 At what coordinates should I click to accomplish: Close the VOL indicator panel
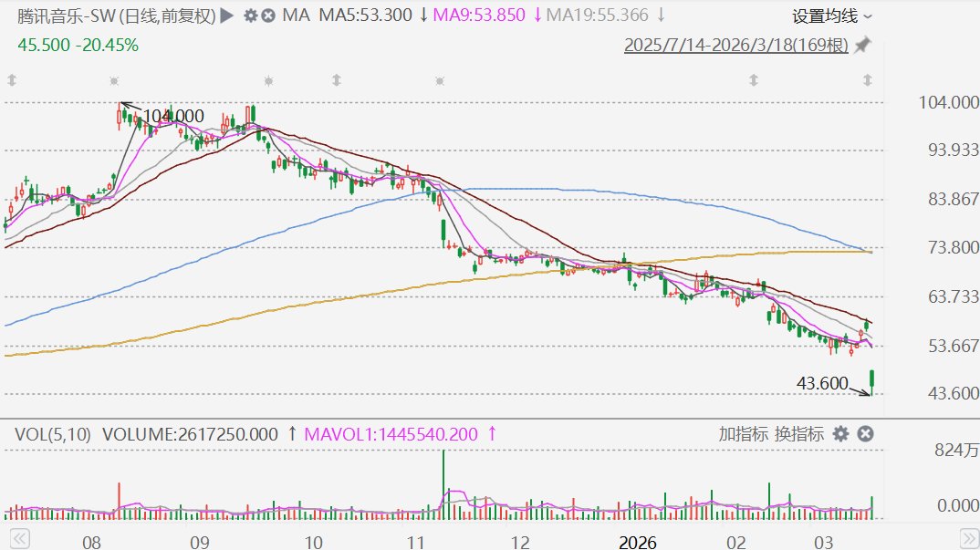tap(866, 433)
